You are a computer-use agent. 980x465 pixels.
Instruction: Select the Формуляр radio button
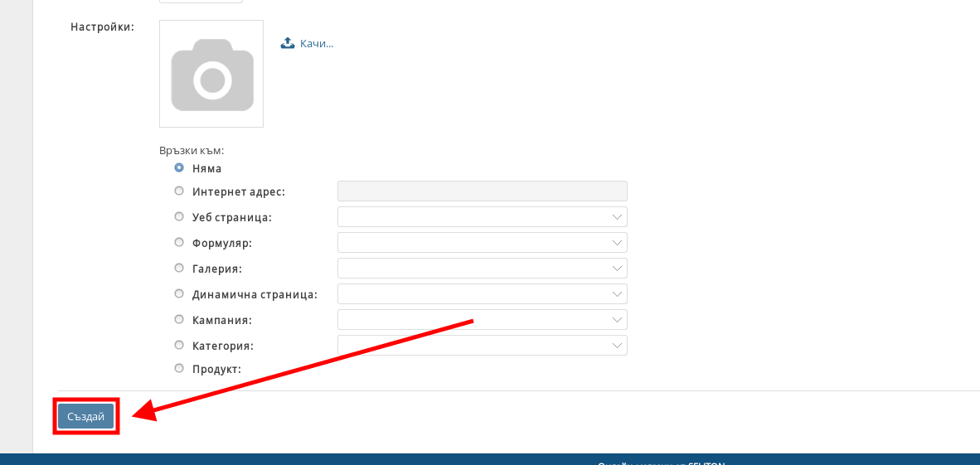(179, 242)
